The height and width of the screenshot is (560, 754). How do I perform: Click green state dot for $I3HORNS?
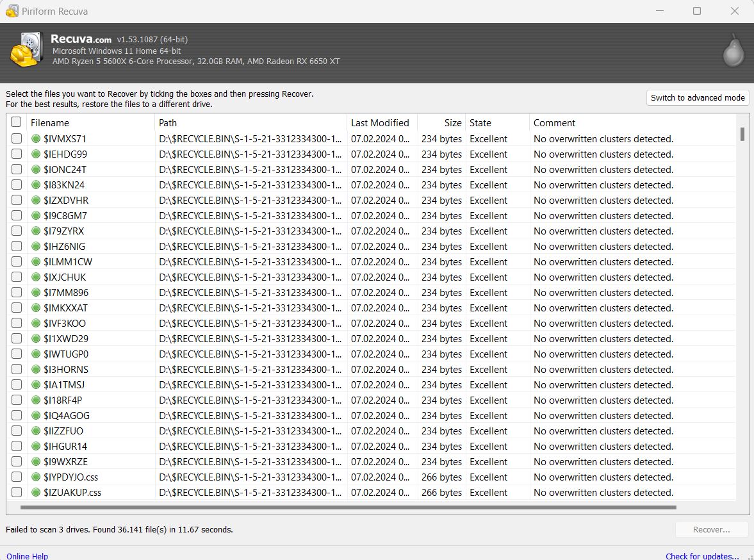coord(36,370)
